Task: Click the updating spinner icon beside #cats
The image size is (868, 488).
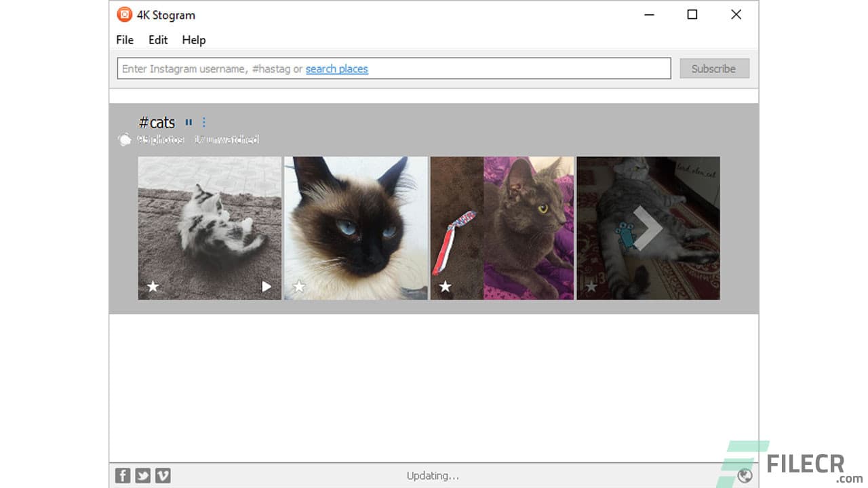Action: [x=125, y=139]
